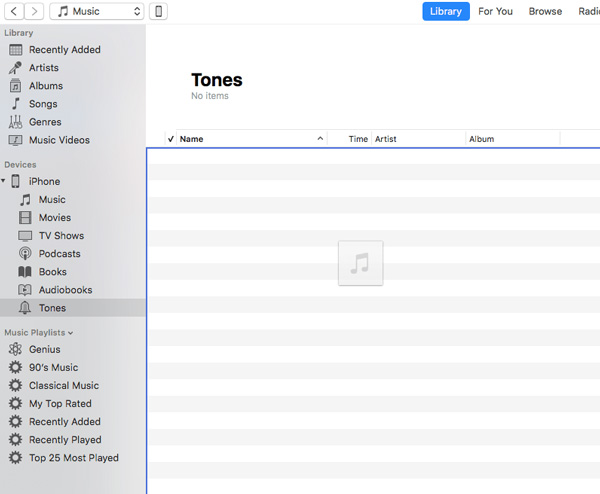This screenshot has width=600, height=494.
Task: Open the Audiobooks icon under iPhone
Action: 26,290
